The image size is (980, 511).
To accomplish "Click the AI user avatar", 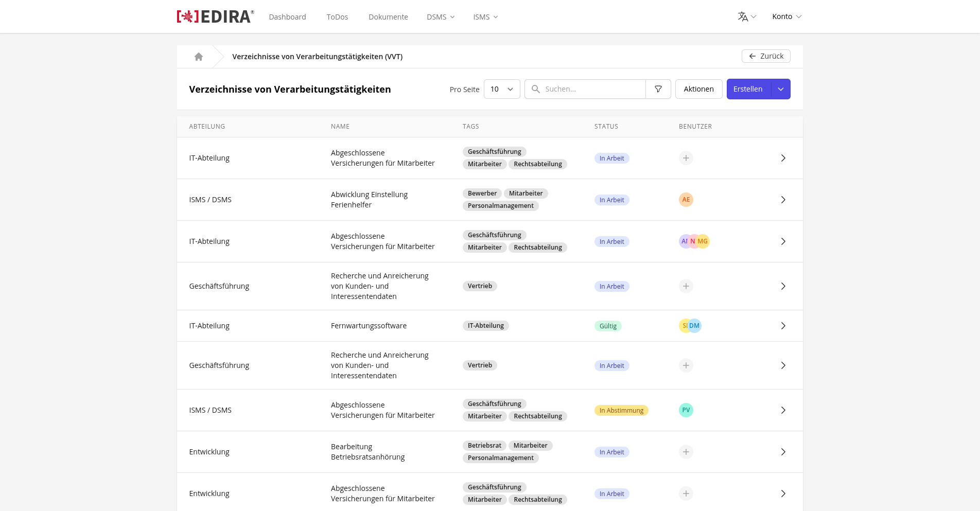I will click(684, 241).
